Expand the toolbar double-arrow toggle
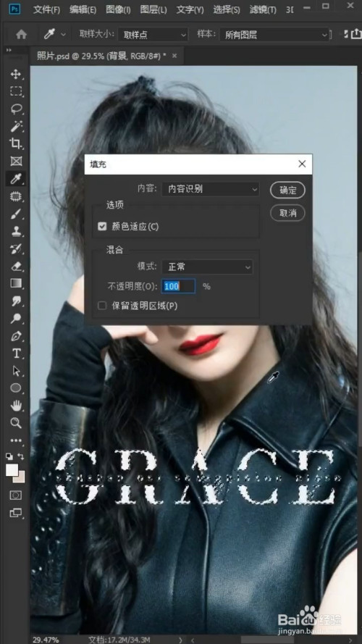 (x=8, y=51)
